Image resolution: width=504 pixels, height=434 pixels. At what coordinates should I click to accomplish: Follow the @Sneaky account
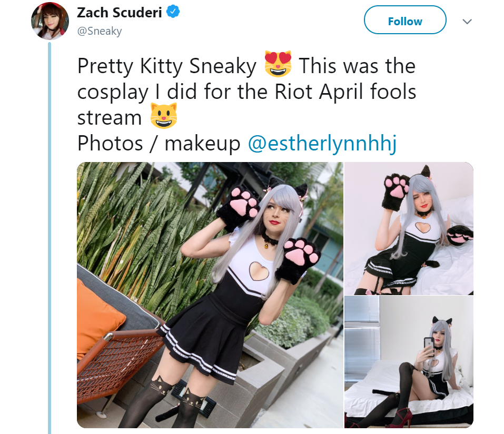click(404, 22)
